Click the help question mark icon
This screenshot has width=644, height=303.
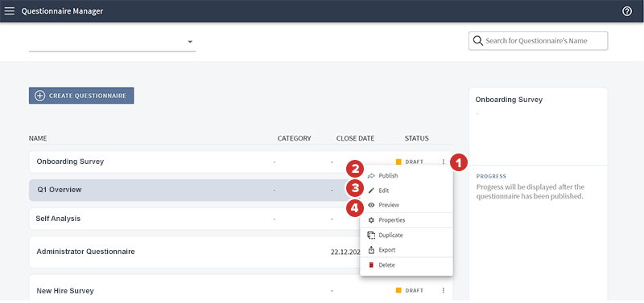tap(627, 11)
